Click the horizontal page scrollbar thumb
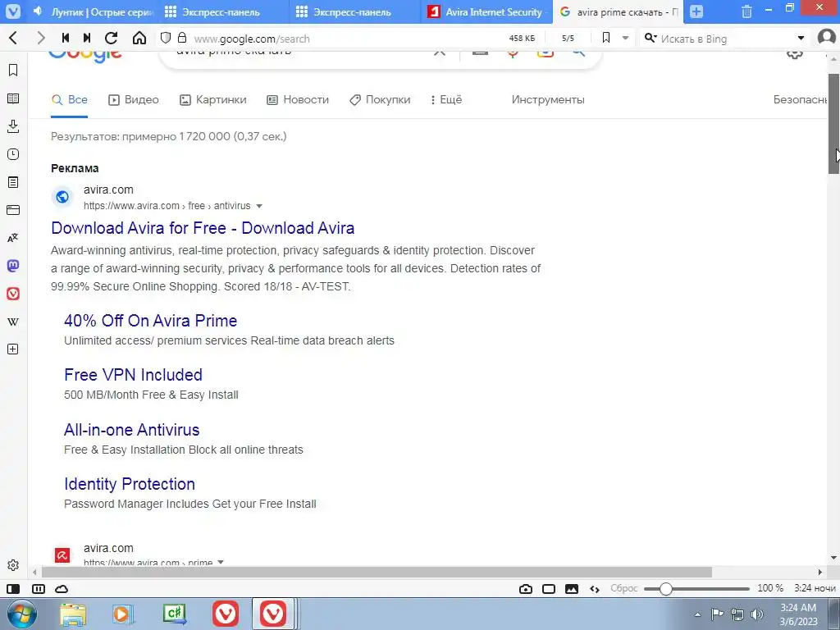Screen dimensions: 840x630 377,572
